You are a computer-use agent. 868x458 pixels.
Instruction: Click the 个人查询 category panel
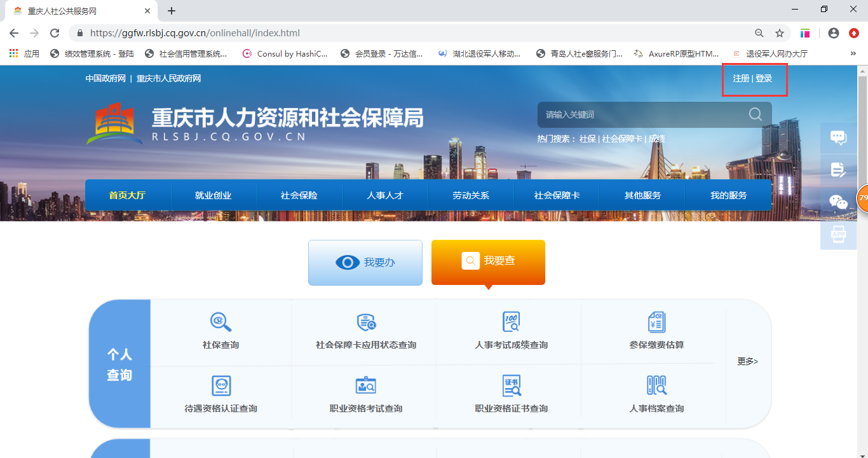click(119, 364)
